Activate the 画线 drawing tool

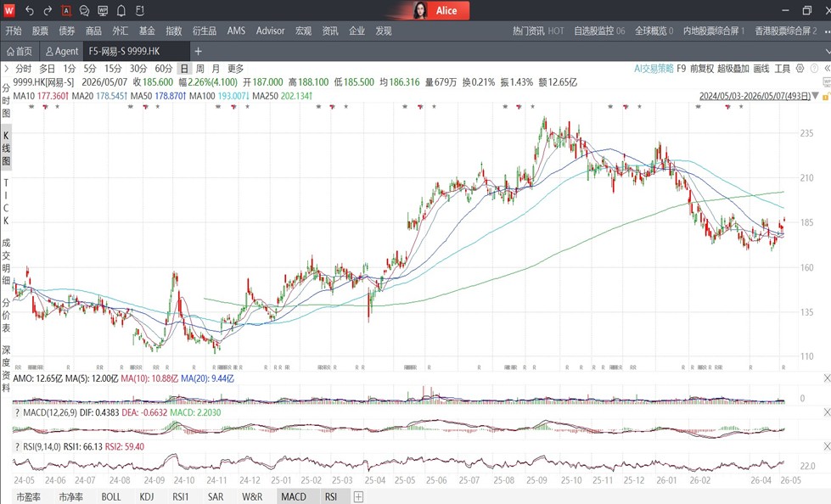click(x=761, y=69)
